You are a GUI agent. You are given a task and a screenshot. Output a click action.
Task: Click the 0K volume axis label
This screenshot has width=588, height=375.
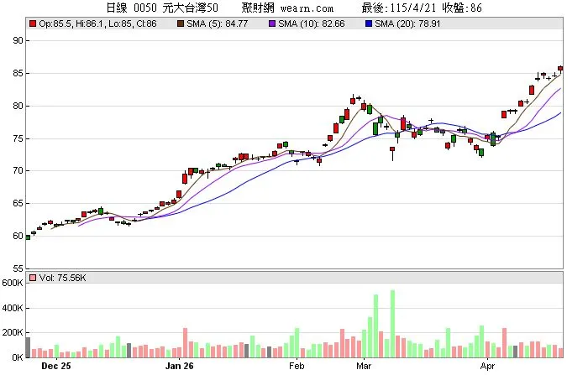coord(18,357)
